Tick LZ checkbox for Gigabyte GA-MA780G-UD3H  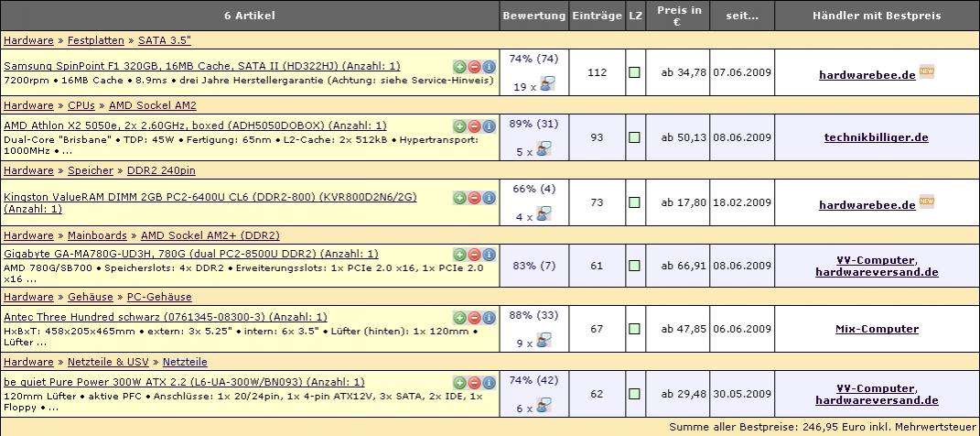point(634,266)
